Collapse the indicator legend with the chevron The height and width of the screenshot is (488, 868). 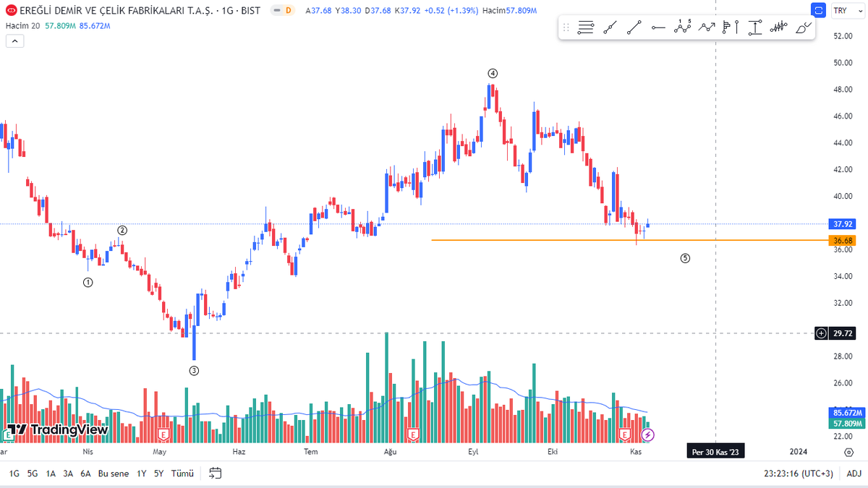tap(15, 41)
